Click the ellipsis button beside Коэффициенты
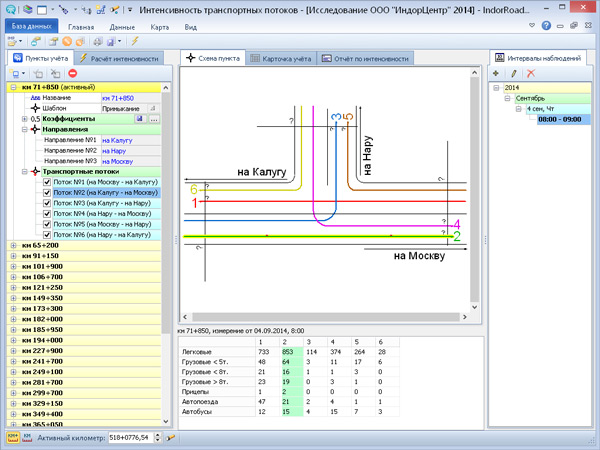Viewport: 600px width, 450px height. (x=154, y=119)
